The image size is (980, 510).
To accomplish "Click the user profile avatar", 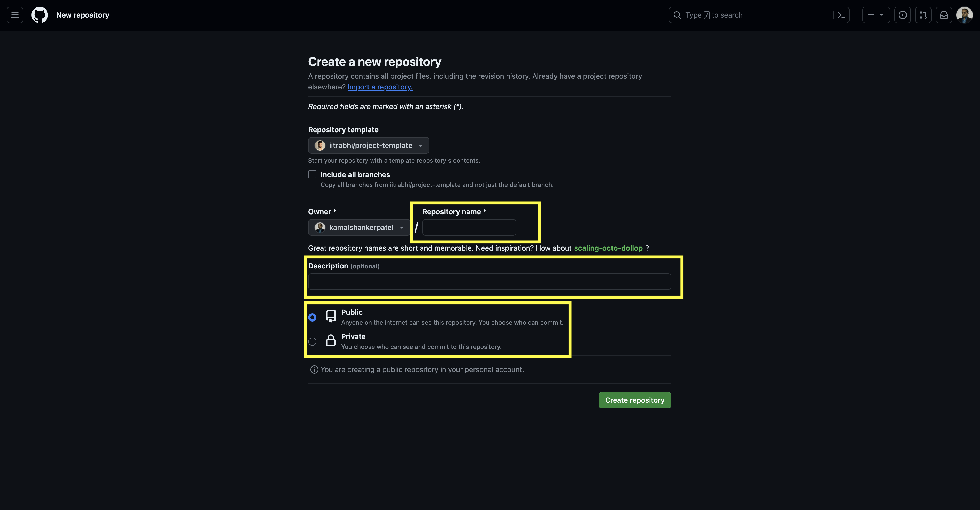I will [x=964, y=15].
